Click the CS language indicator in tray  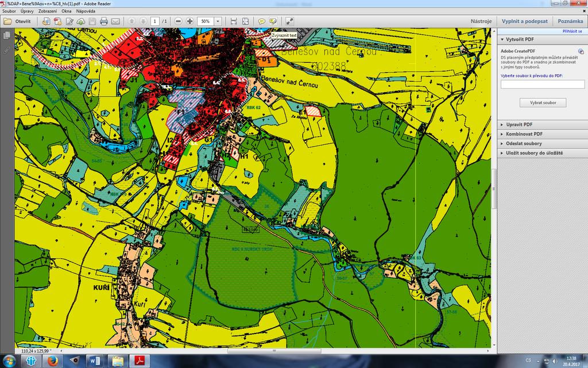(x=529, y=361)
